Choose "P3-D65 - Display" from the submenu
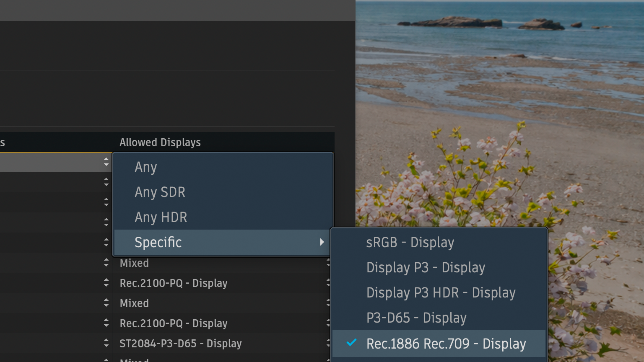Viewport: 644px width, 362px height. pyautogui.click(x=416, y=318)
